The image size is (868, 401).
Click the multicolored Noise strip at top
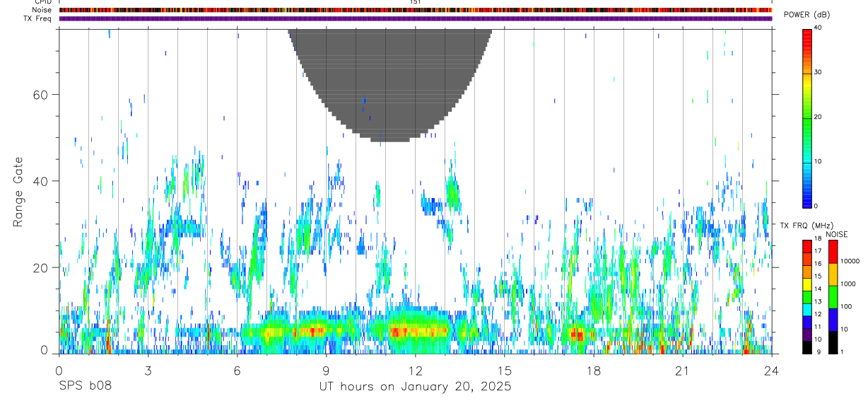(415, 10)
